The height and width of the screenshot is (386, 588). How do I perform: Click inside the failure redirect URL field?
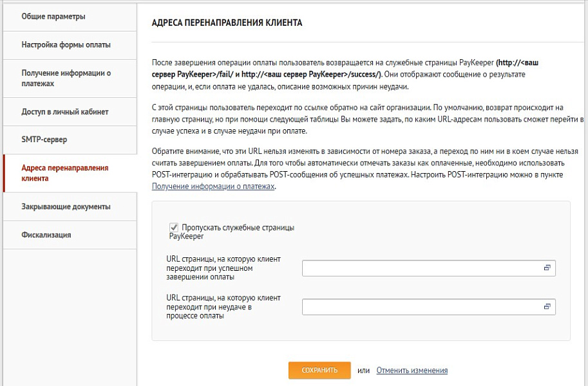pyautogui.click(x=419, y=307)
